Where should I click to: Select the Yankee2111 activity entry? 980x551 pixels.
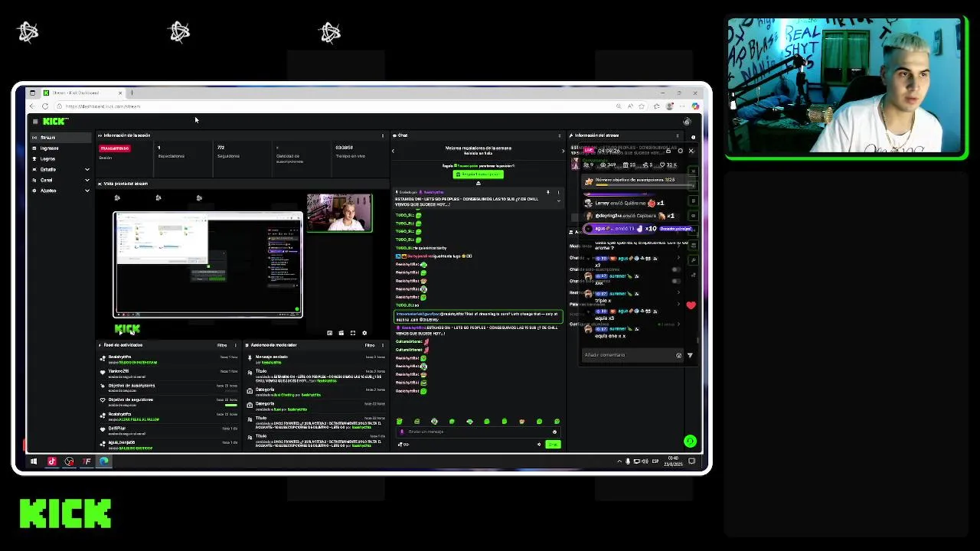click(168, 373)
